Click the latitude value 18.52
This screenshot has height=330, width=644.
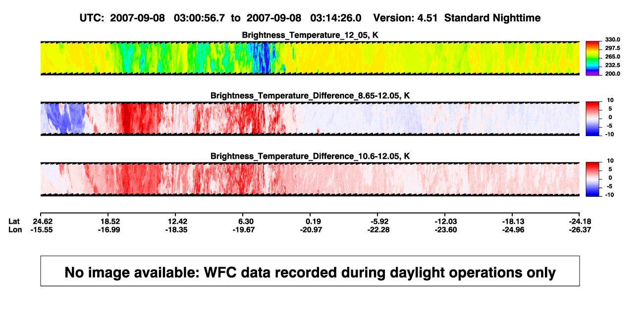tap(110, 221)
